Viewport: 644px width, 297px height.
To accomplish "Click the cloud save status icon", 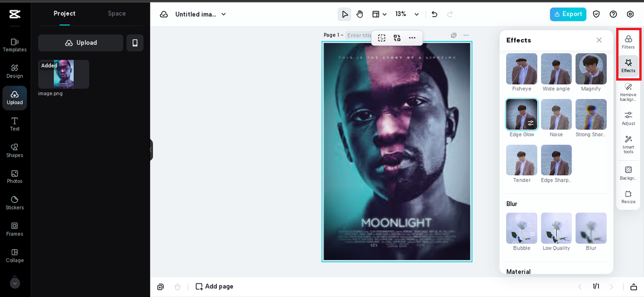I will click(164, 14).
